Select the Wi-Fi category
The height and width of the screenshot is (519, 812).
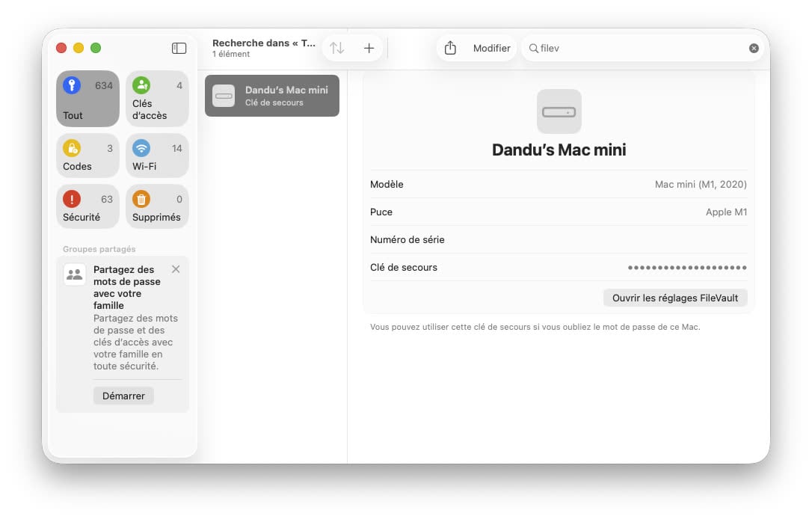pyautogui.click(x=157, y=156)
